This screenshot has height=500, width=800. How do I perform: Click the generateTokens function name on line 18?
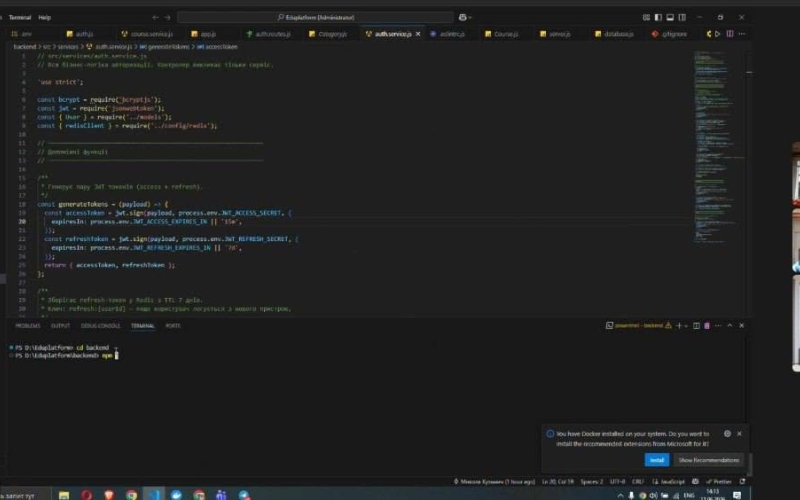[x=83, y=205]
